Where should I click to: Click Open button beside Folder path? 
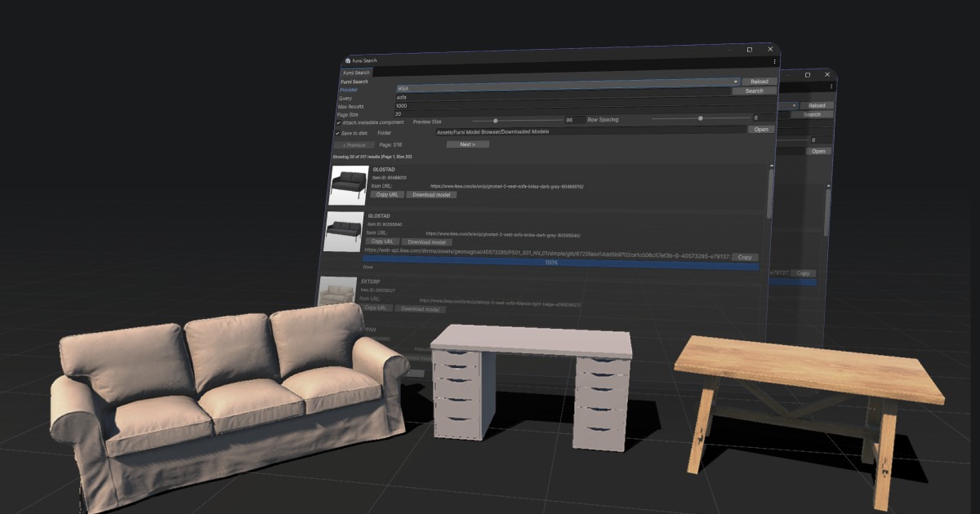[x=761, y=129]
